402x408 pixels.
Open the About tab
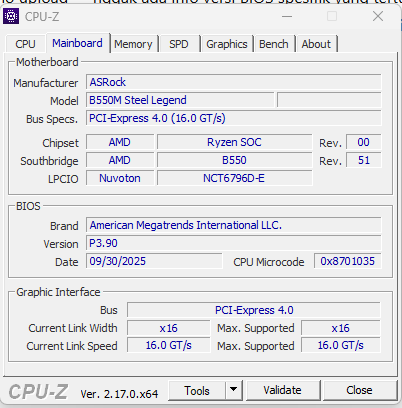[316, 44]
